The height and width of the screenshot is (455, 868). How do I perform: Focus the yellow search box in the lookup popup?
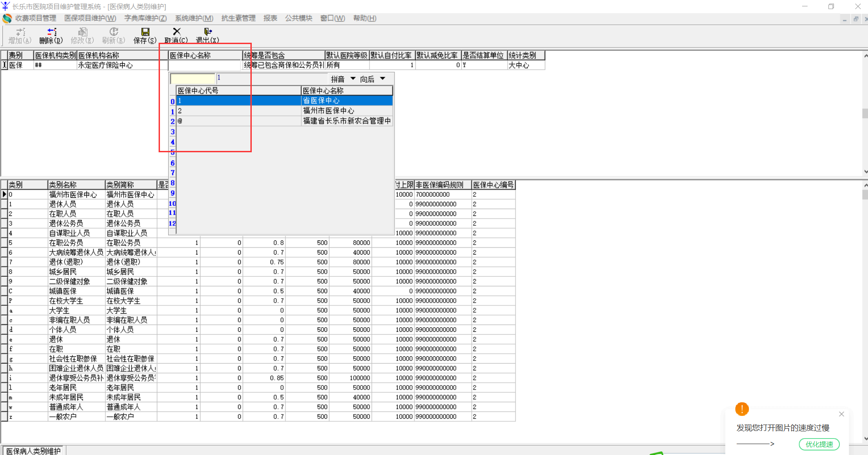[193, 79]
